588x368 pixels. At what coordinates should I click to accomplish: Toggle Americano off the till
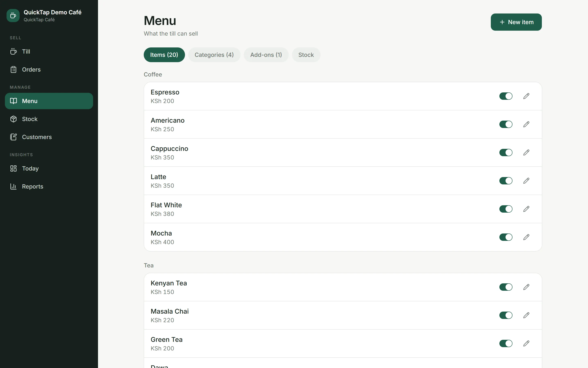(x=506, y=124)
